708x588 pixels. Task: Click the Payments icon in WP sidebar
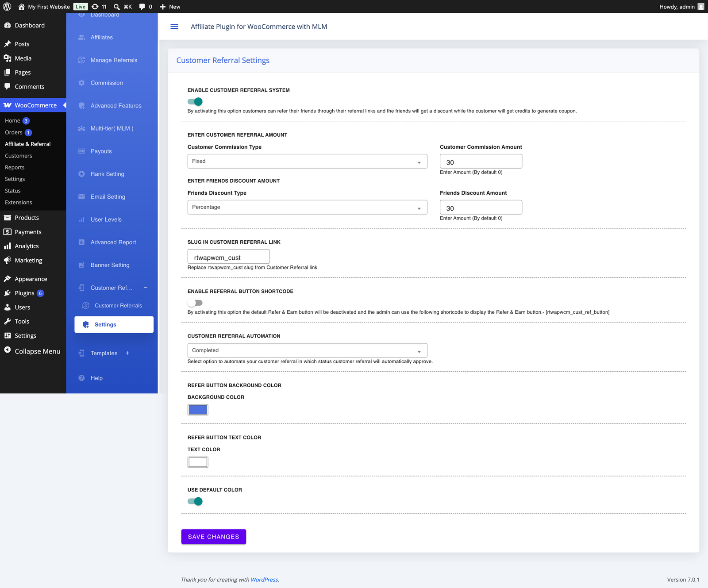point(8,232)
